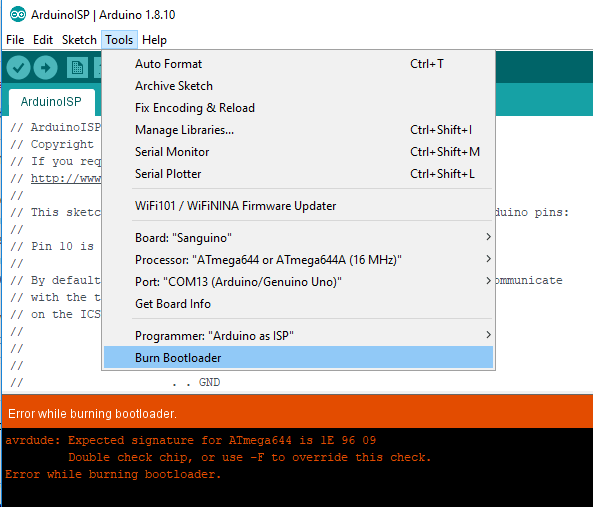
Task: Select Get Board Info entry
Action: [x=298, y=304]
